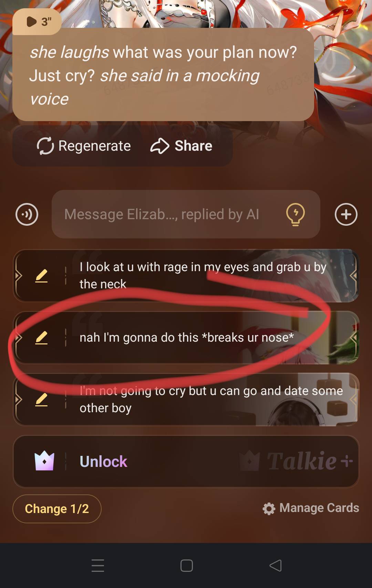Edit the 'breaks ur nose' card
The width and height of the screenshot is (372, 588).
click(x=41, y=338)
